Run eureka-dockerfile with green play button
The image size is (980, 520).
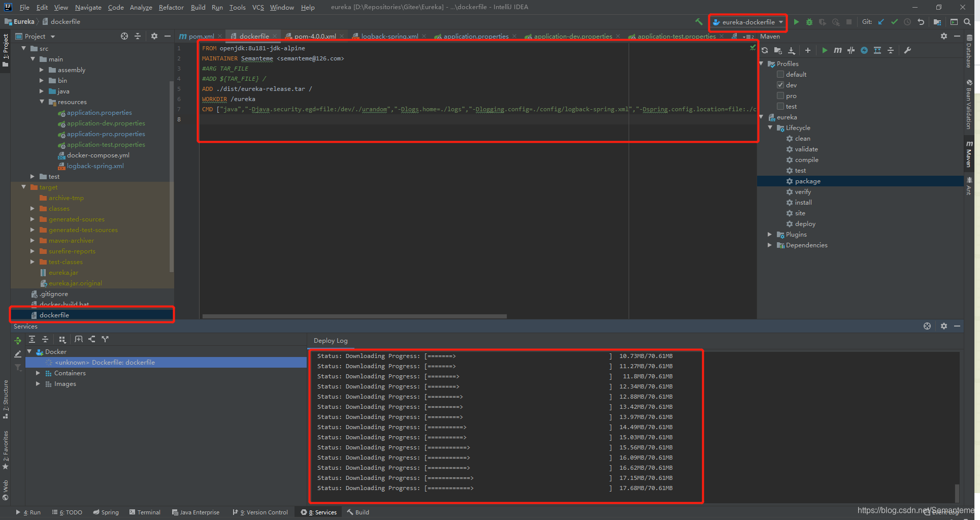coord(796,22)
